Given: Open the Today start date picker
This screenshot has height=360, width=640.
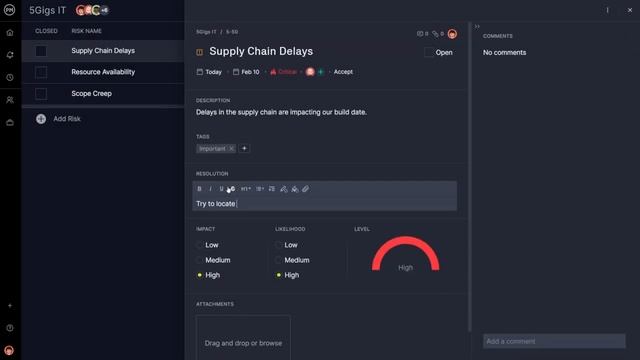Looking at the screenshot, I should pyautogui.click(x=209, y=72).
